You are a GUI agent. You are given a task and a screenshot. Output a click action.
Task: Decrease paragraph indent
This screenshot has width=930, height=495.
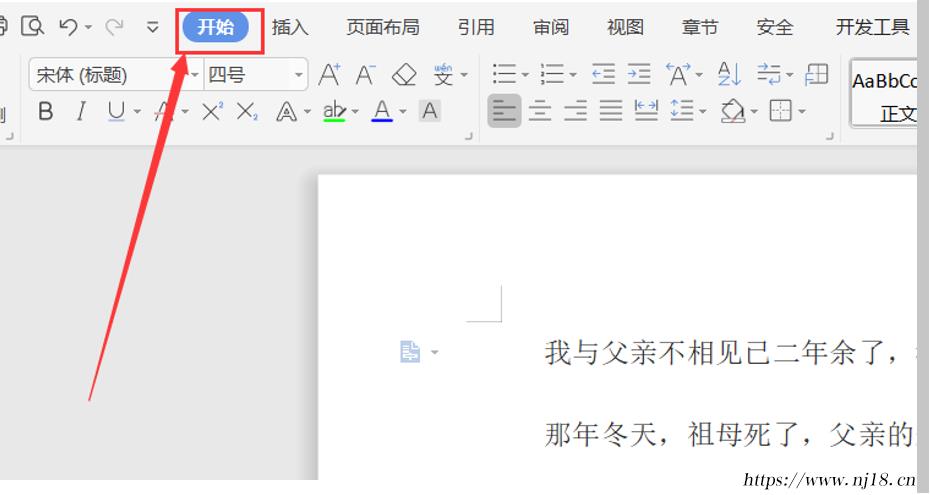[x=603, y=75]
